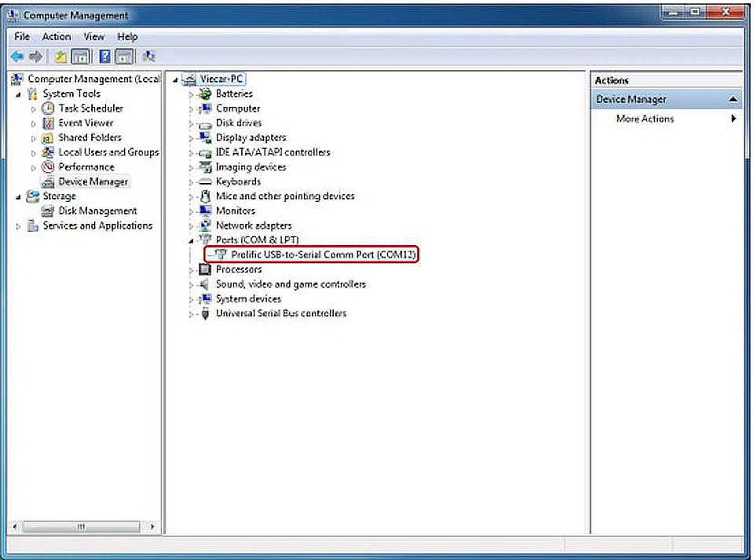Image resolution: width=754 pixels, height=560 pixels.
Task: Click the Shared Folders icon
Action: [48, 138]
